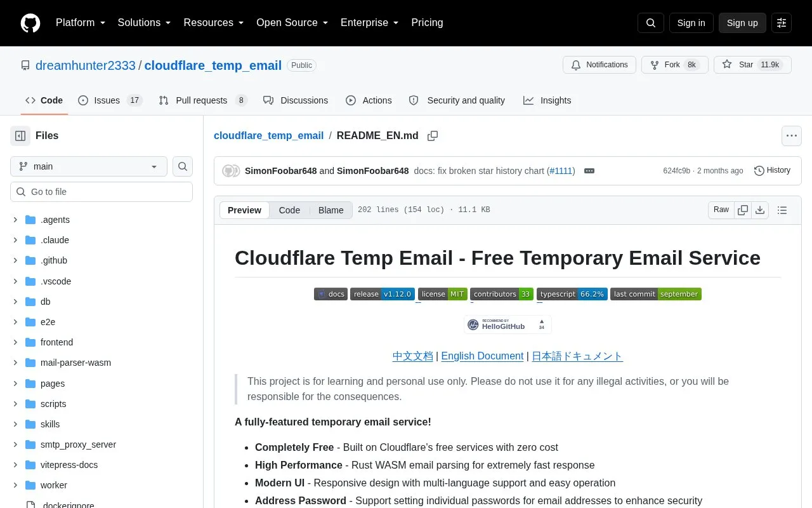Switch to Security and quality tab
The width and height of the screenshot is (812, 508).
tap(457, 100)
